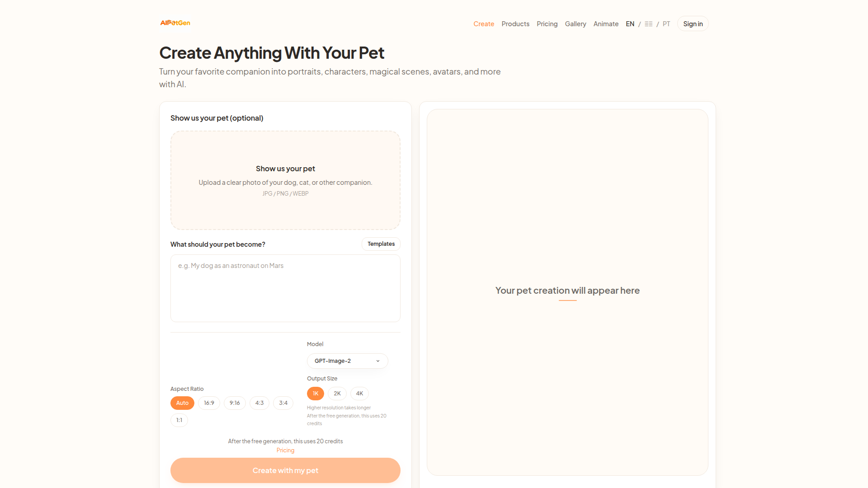Set aspect ratio to Auto
868x488 pixels.
[182, 403]
